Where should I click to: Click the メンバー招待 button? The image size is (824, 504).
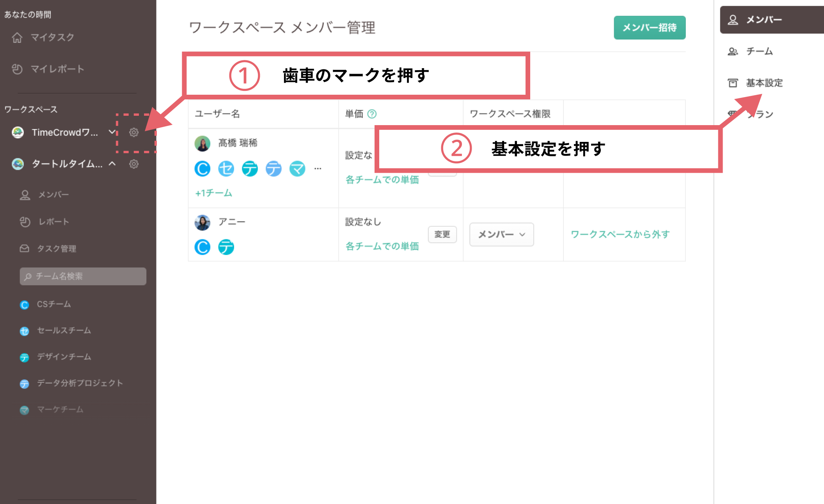649,27
